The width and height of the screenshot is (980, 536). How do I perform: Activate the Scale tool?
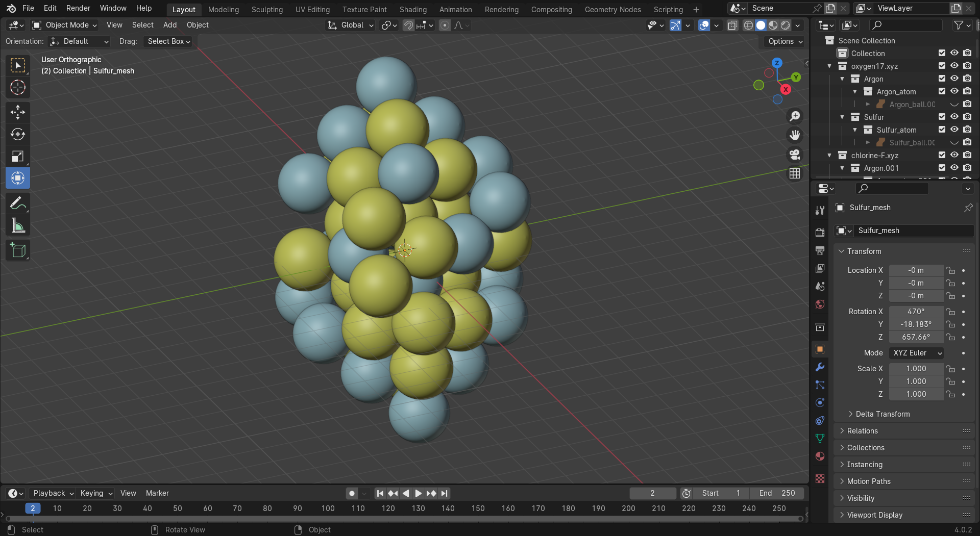coord(18,156)
